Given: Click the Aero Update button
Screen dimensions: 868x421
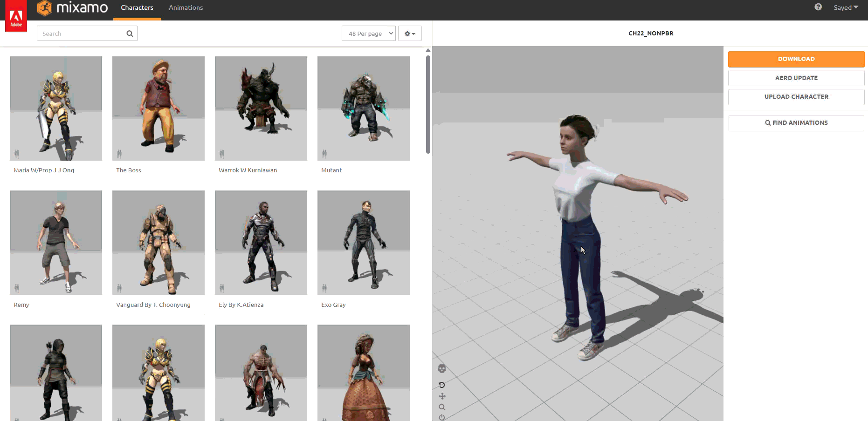Looking at the screenshot, I should (796, 78).
